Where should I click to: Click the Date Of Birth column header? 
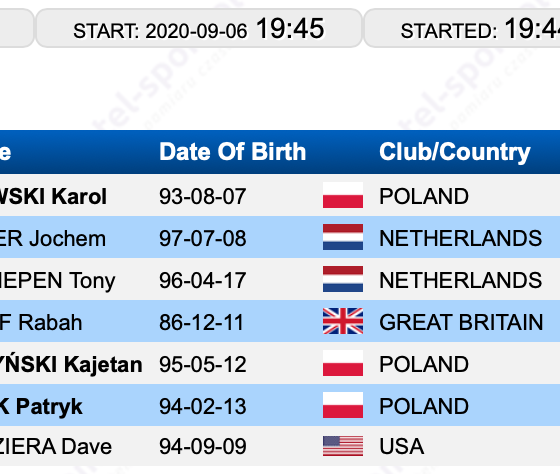(x=232, y=152)
